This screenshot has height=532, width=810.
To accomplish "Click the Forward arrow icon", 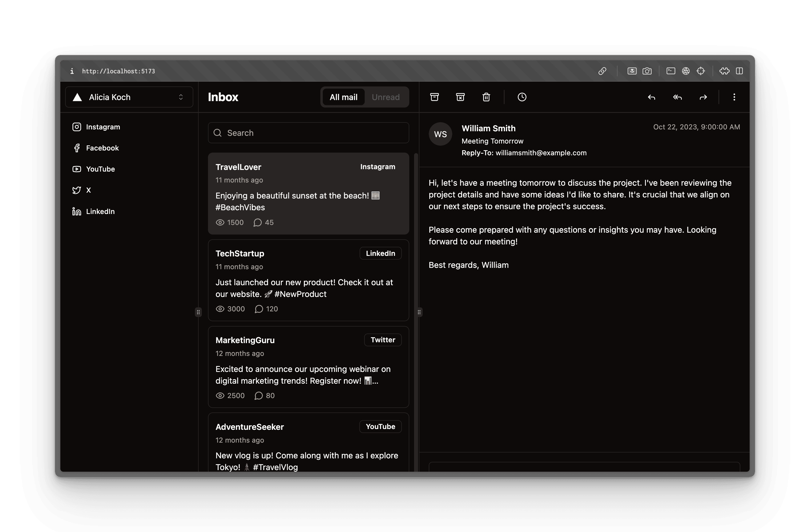I will pyautogui.click(x=703, y=97).
